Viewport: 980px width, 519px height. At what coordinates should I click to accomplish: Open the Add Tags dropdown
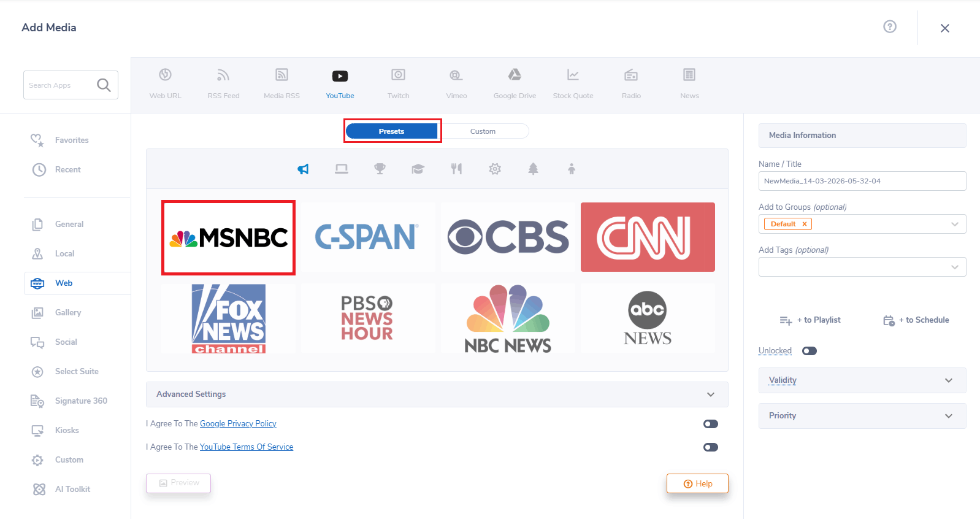[862, 267]
